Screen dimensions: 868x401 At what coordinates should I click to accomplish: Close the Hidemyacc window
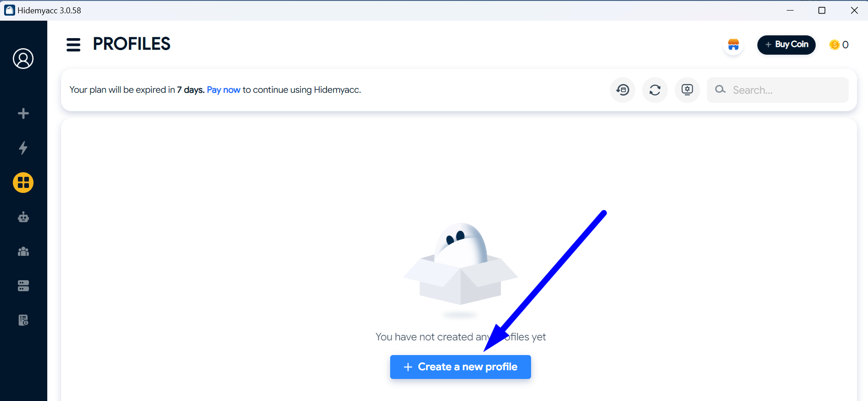[x=854, y=10]
